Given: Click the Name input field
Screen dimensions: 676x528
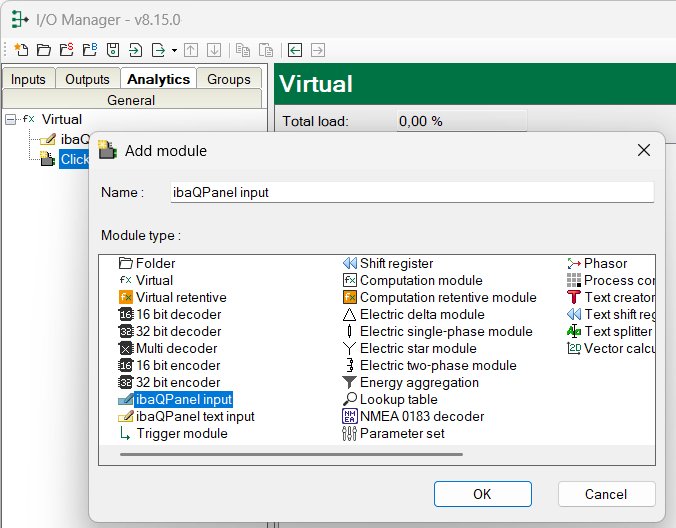Looking at the screenshot, I should (x=412, y=192).
